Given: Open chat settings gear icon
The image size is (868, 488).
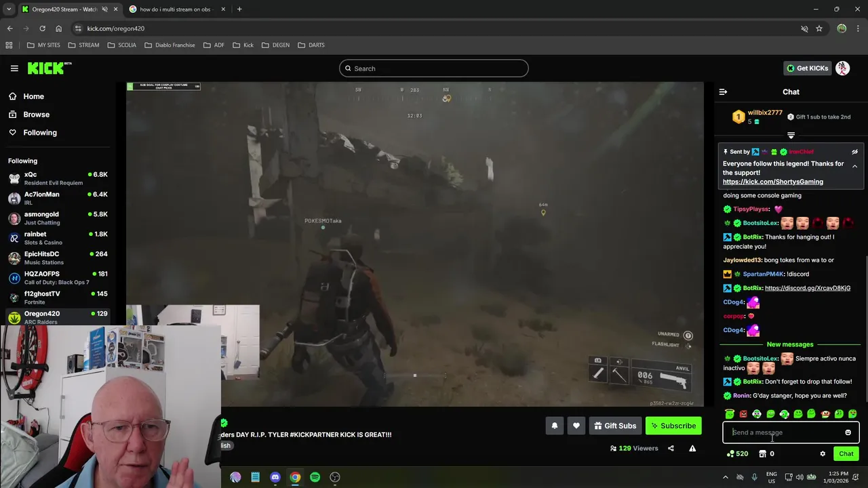Looking at the screenshot, I should pos(823,454).
